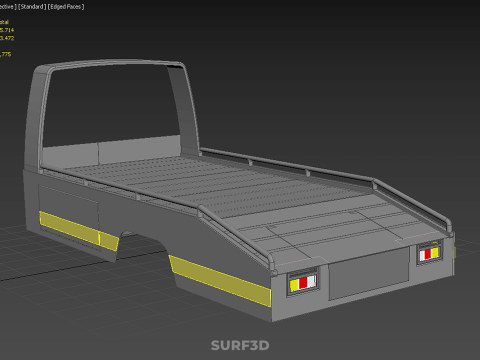Open the Edged Faces viewport menu
This screenshot has height=360, width=480.
coord(66,7)
